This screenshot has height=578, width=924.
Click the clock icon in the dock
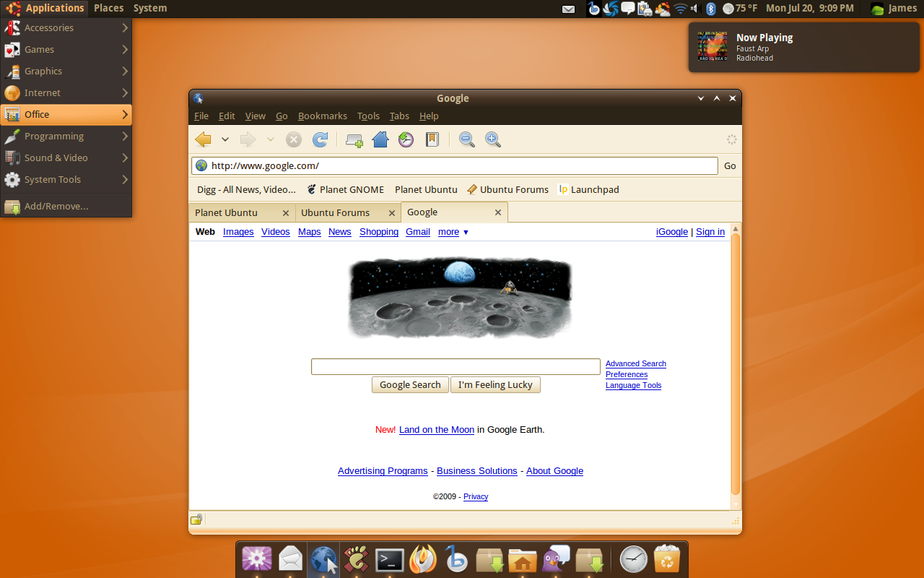[x=634, y=559]
